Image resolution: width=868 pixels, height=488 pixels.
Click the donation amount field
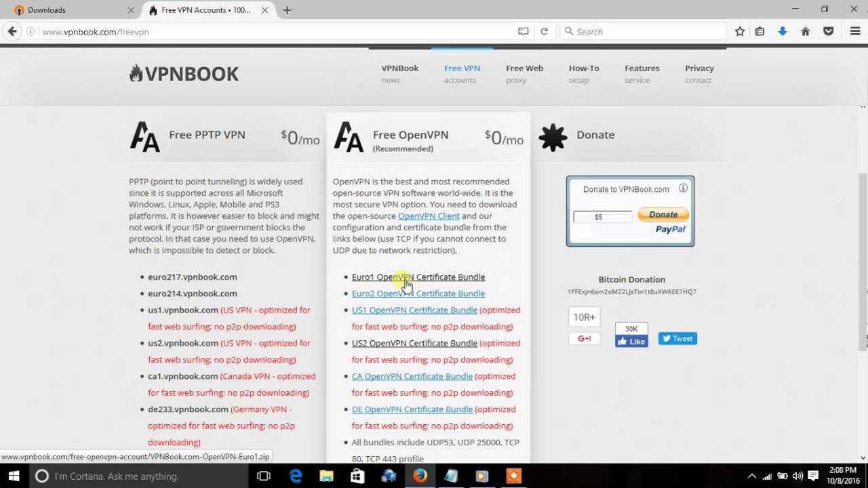(x=602, y=217)
